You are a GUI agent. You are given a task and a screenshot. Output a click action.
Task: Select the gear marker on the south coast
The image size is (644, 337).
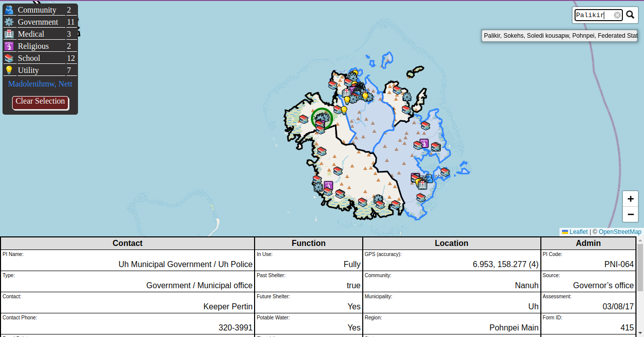pos(378,199)
